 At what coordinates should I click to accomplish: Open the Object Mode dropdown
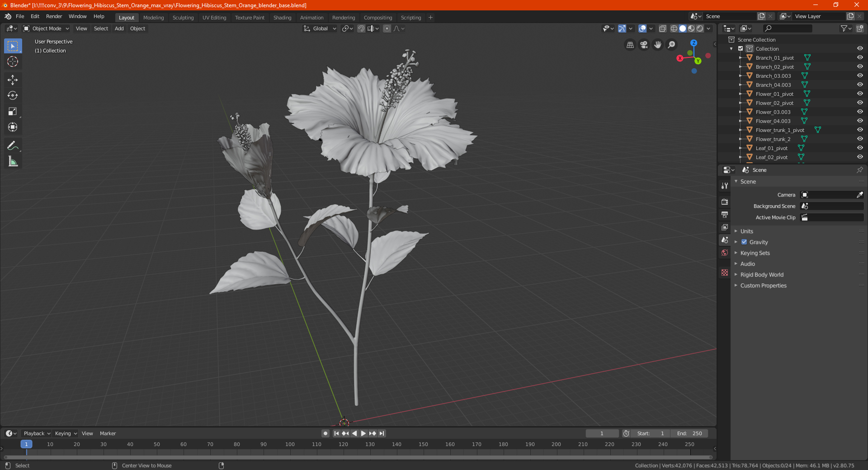tap(46, 28)
